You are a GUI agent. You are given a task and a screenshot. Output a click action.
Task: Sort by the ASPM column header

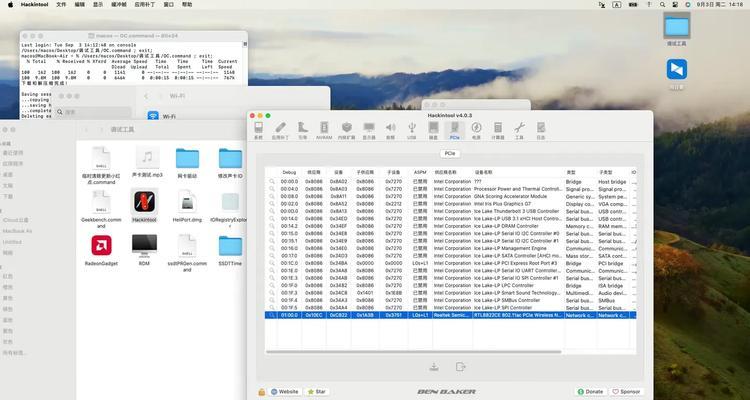point(420,172)
